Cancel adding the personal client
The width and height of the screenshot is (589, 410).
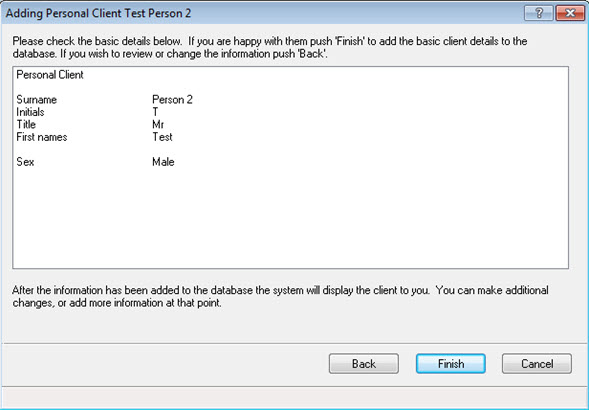click(x=537, y=363)
